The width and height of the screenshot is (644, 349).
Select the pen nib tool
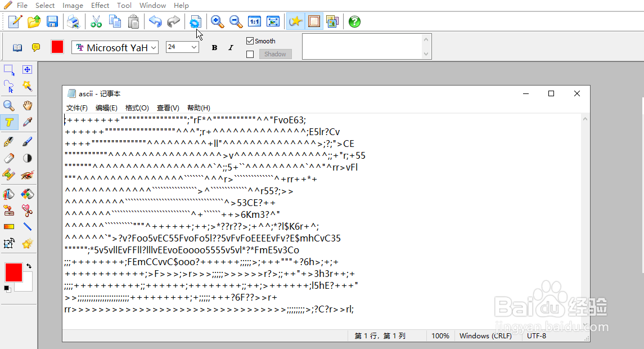tap(9, 142)
